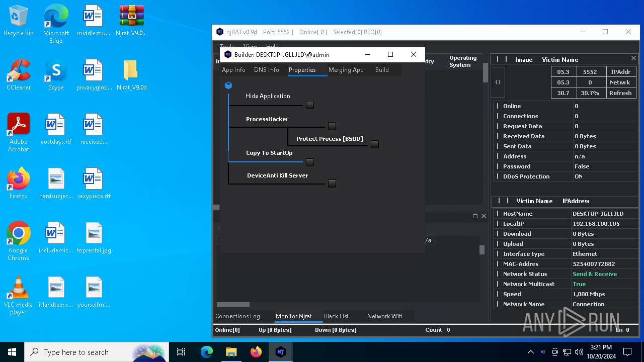
Task: Select the DDoS Protection row
Action: click(566, 176)
